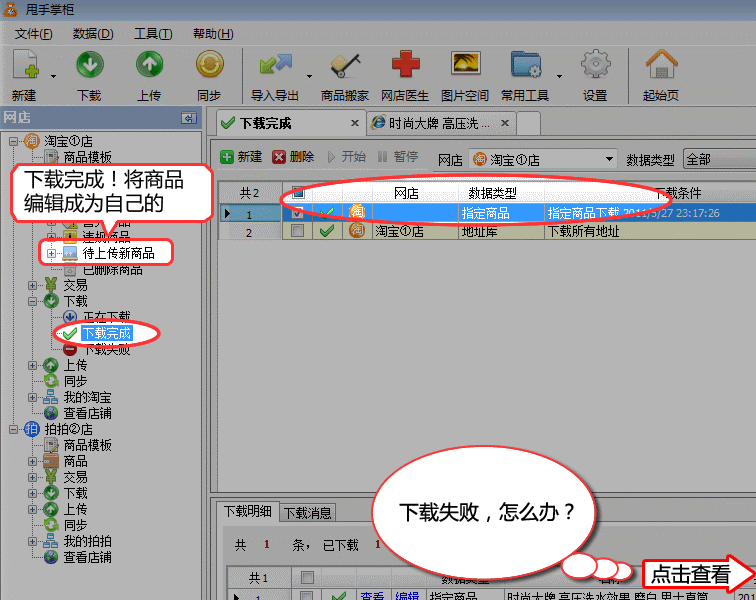Click 下载所有地址 cell in row 2
The height and width of the screenshot is (600, 756).
coord(583,232)
